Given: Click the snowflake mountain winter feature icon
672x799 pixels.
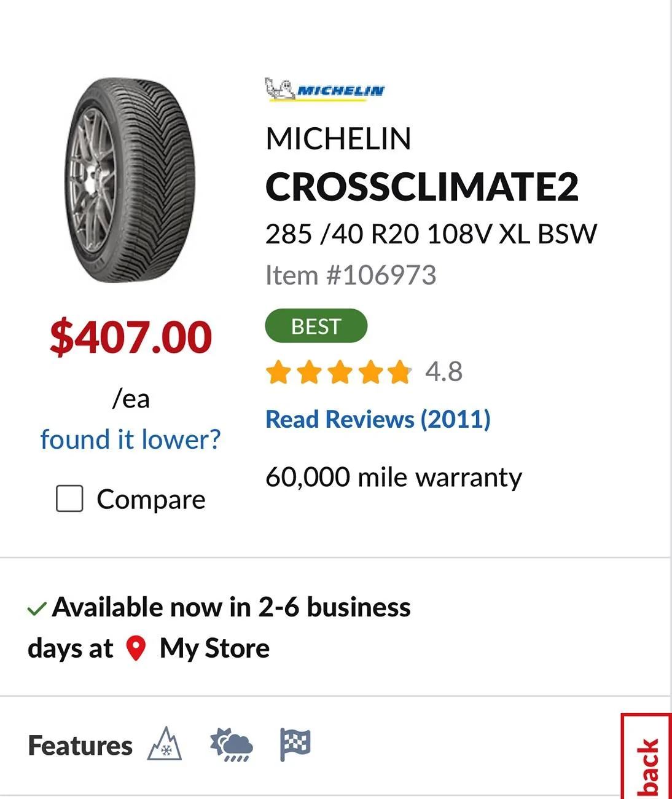Looking at the screenshot, I should 165,744.
